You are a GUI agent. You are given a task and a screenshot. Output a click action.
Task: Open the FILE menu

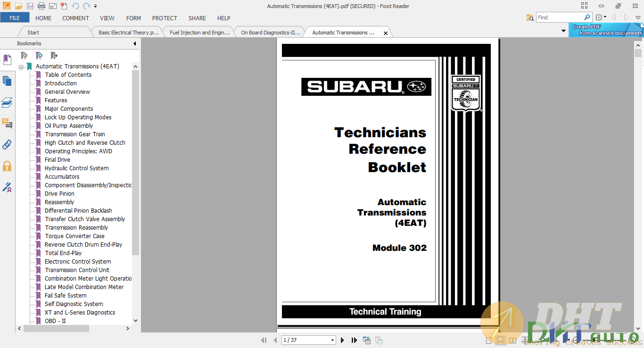tap(15, 18)
